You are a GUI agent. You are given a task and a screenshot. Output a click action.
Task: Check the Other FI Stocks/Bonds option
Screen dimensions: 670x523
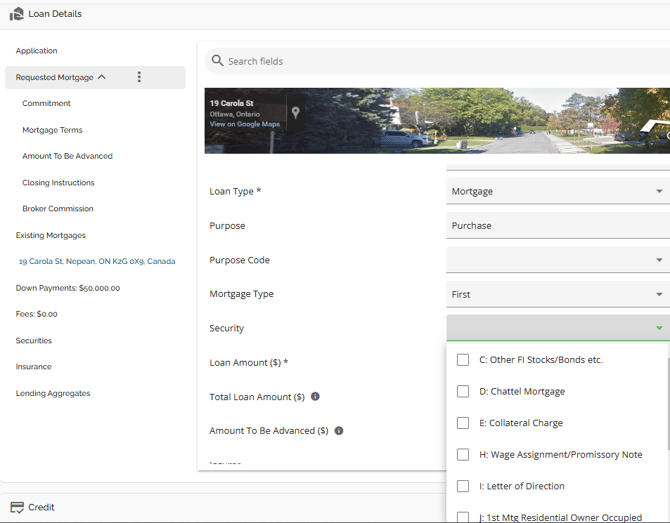point(463,360)
